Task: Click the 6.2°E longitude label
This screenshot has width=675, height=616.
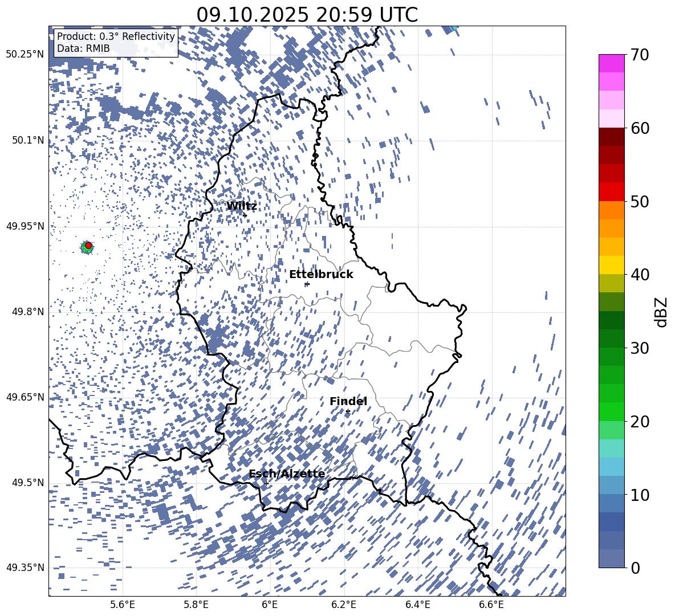Action: coord(344,605)
